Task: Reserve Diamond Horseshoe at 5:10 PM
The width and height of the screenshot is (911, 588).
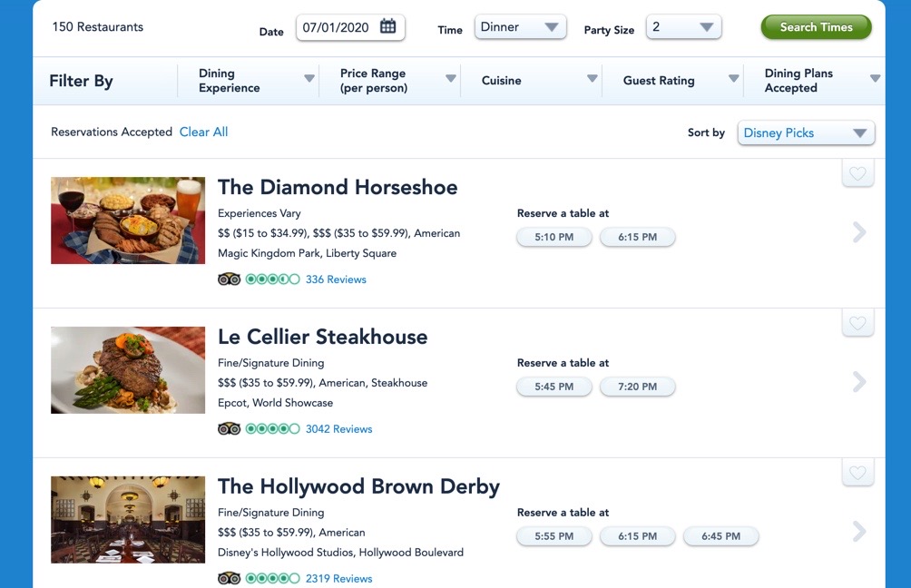Action: tap(553, 237)
